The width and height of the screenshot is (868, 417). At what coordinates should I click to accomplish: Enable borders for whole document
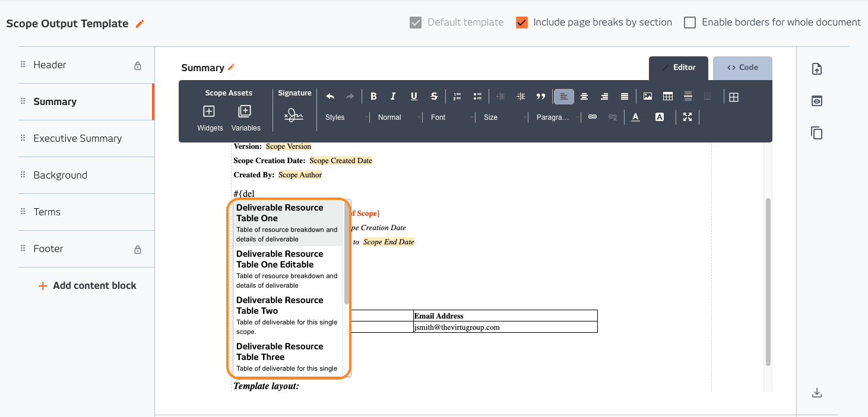point(690,23)
